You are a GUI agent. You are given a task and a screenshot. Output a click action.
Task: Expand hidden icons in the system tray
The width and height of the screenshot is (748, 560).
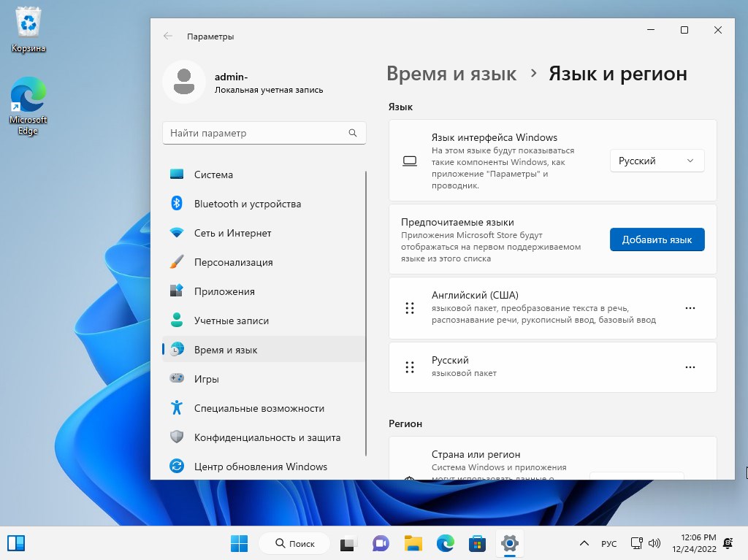point(584,543)
